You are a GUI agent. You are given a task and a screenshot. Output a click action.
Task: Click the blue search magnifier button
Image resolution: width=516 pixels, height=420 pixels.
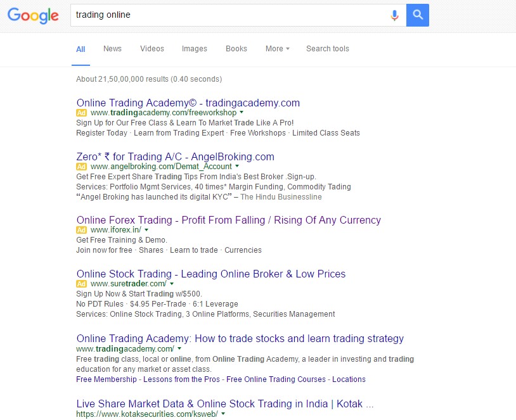click(418, 15)
